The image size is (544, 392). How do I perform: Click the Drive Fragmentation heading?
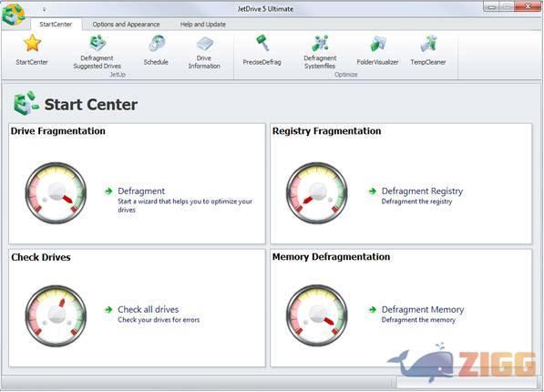click(x=58, y=131)
